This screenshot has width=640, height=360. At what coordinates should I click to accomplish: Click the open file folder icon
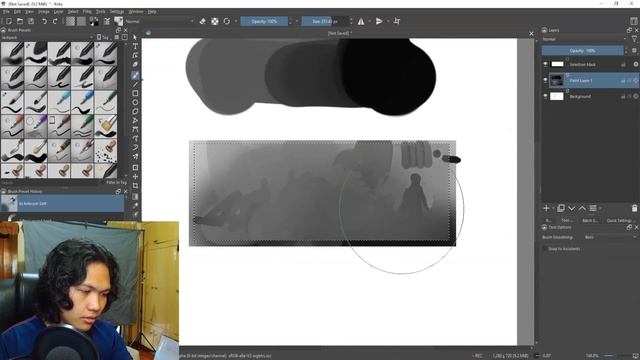pyautogui.click(x=20, y=21)
